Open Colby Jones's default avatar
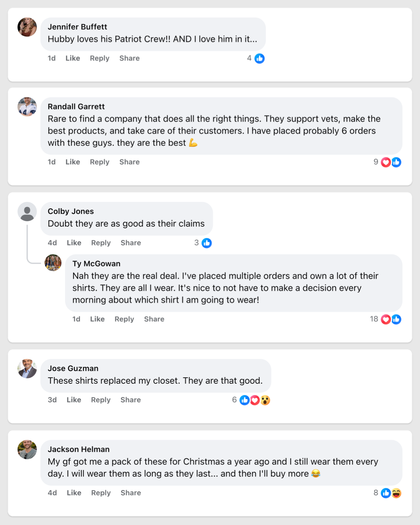Screen dimensions: 420x525 pyautogui.click(x=27, y=212)
